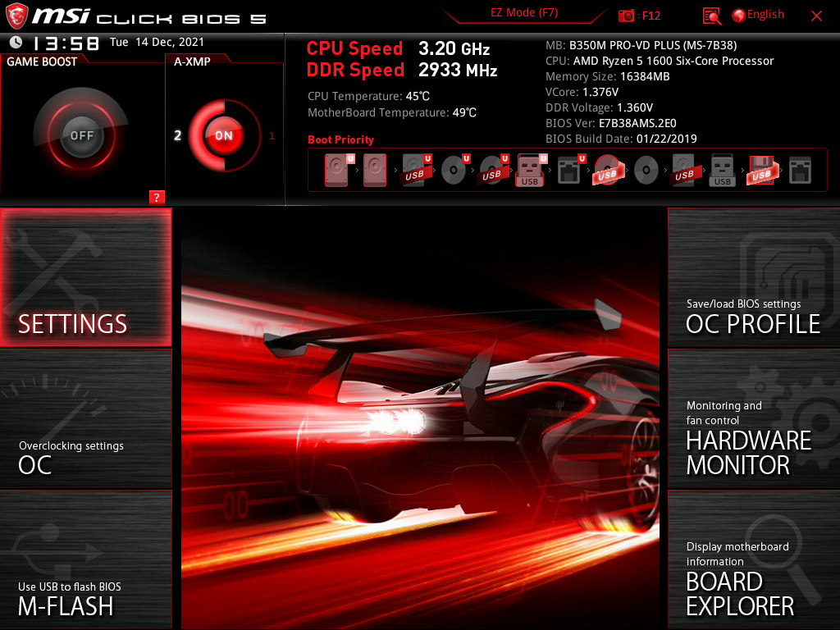Click the date Tue 14 Dec, 2021
Image resolution: width=840 pixels, height=630 pixels.
click(157, 43)
